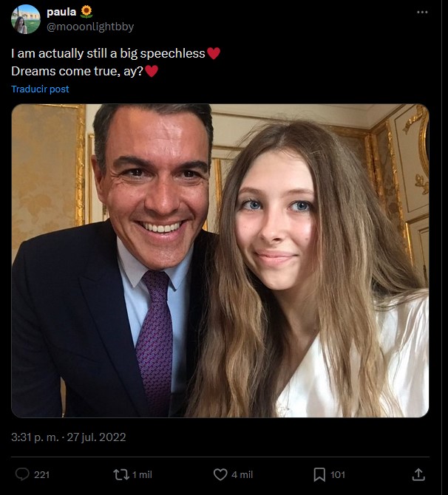Screen dimensions: 448x495
Task: Click the retweet arrows icon
Action: point(121,474)
